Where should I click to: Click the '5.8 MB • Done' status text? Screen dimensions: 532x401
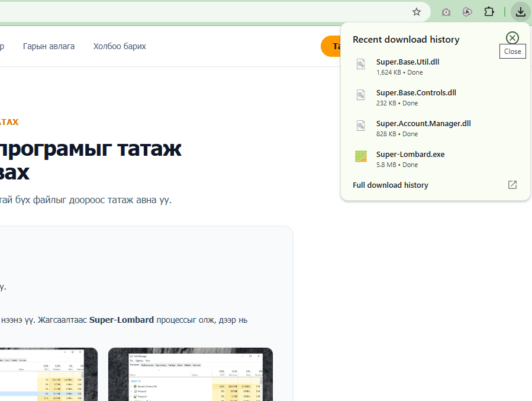pyautogui.click(x=397, y=165)
